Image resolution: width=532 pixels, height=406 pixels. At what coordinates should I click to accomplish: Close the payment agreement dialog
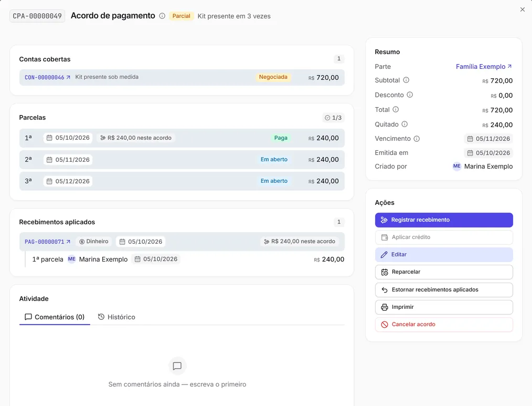[523, 9]
